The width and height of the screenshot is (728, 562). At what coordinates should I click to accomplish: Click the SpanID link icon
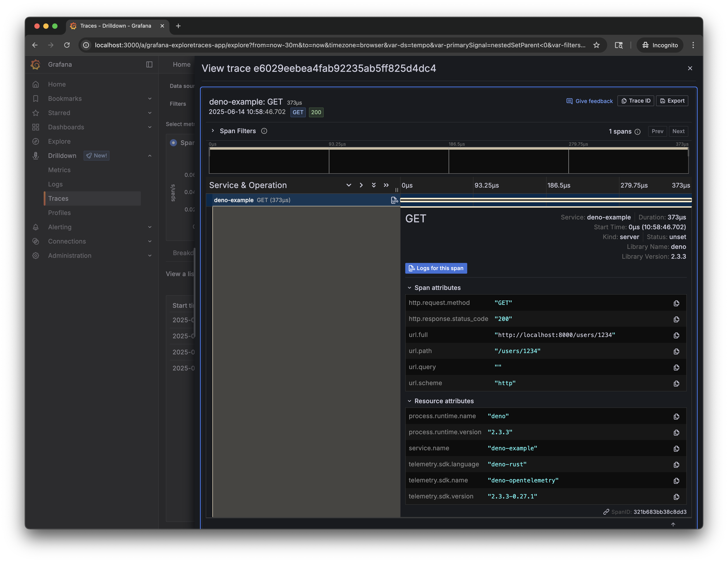pyautogui.click(x=606, y=512)
